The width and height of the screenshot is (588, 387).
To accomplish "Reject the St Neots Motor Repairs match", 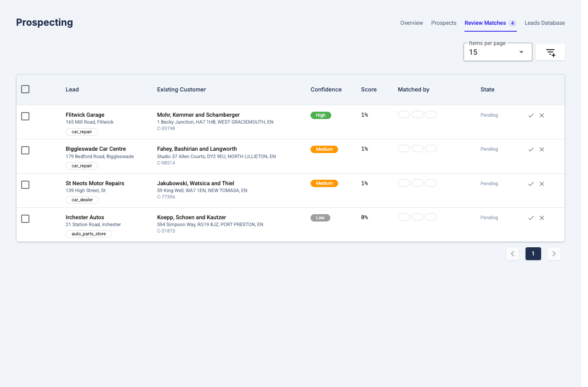I will point(542,184).
